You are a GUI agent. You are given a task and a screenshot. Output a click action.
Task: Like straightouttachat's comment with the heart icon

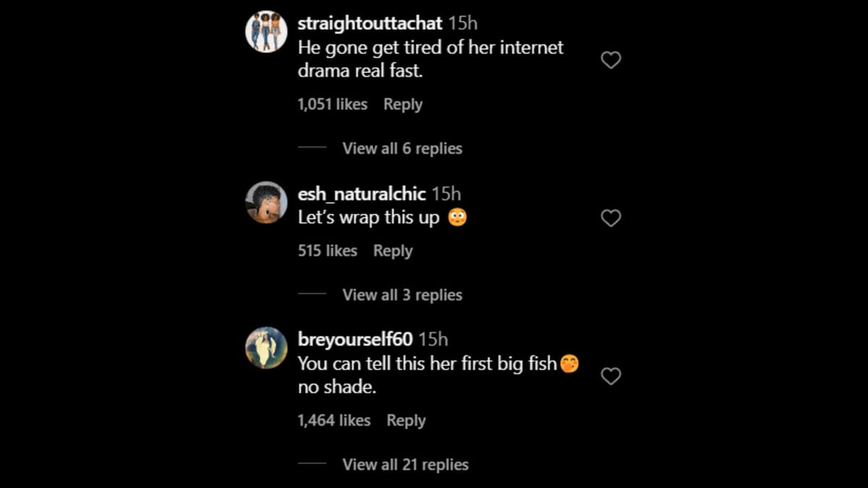[x=611, y=60]
